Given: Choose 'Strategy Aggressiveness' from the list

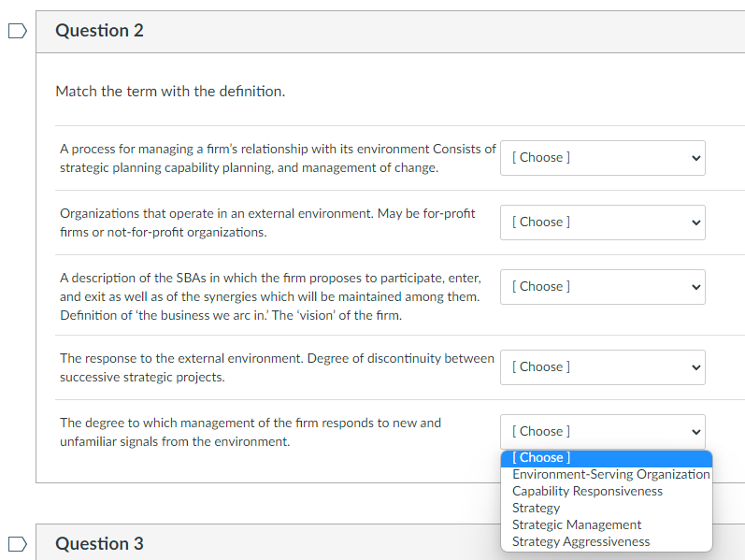Looking at the screenshot, I should click(607, 542).
